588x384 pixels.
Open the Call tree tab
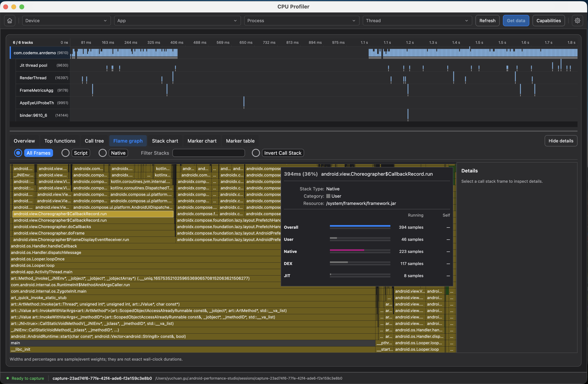[x=94, y=141]
